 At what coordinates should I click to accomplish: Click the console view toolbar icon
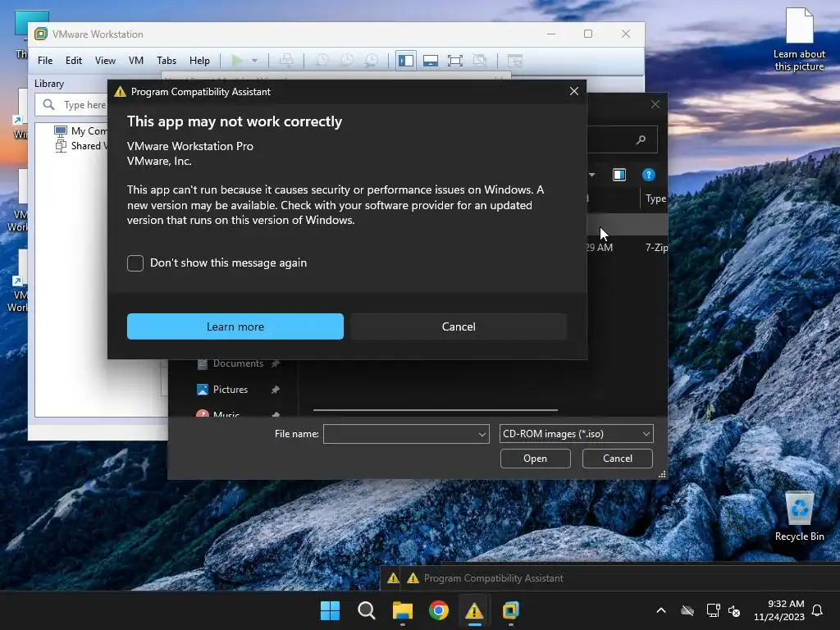point(515,61)
